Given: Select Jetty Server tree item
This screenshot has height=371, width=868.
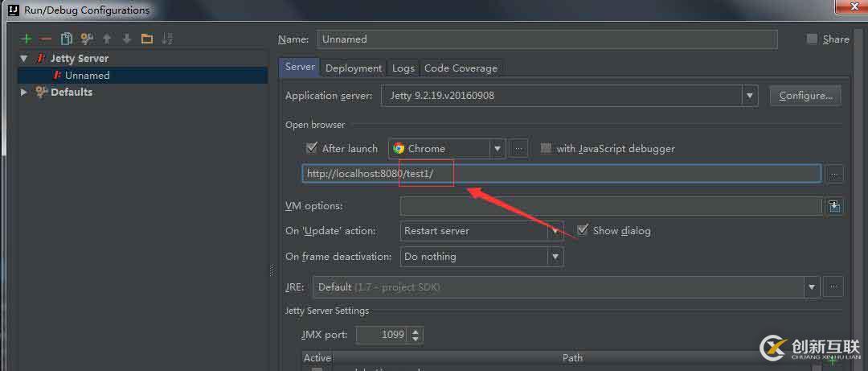Looking at the screenshot, I should click(79, 58).
